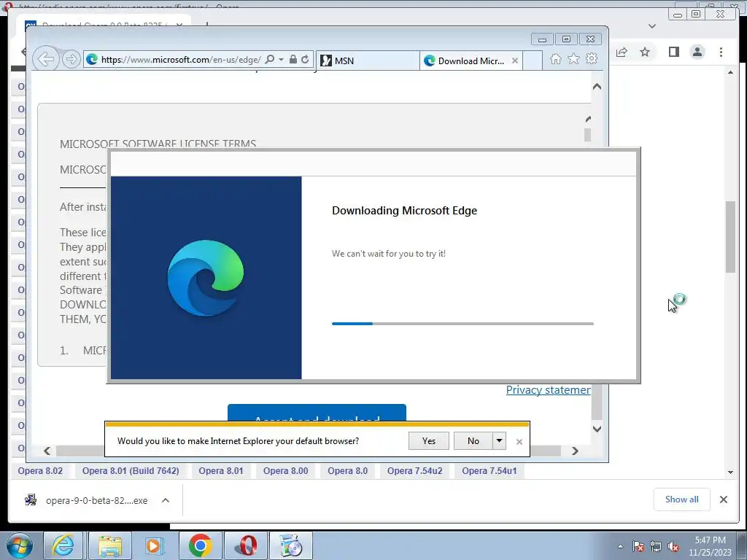Click the IE page scroll down arrow
This screenshot has height=560, width=747.
click(x=597, y=429)
